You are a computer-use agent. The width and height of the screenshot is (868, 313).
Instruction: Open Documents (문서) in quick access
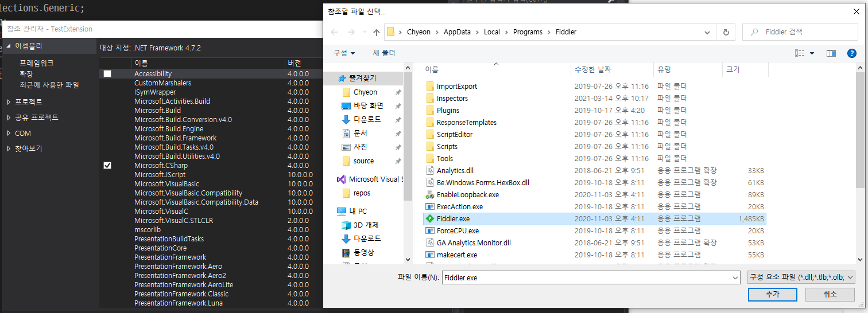(361, 132)
